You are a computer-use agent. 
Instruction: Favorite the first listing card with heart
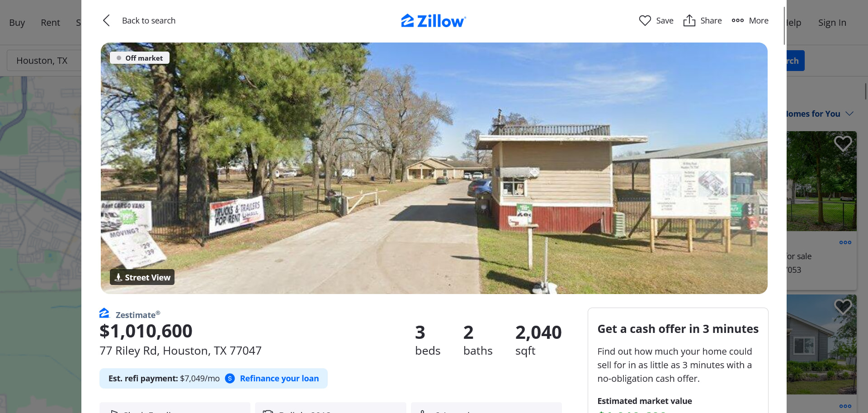[843, 143]
